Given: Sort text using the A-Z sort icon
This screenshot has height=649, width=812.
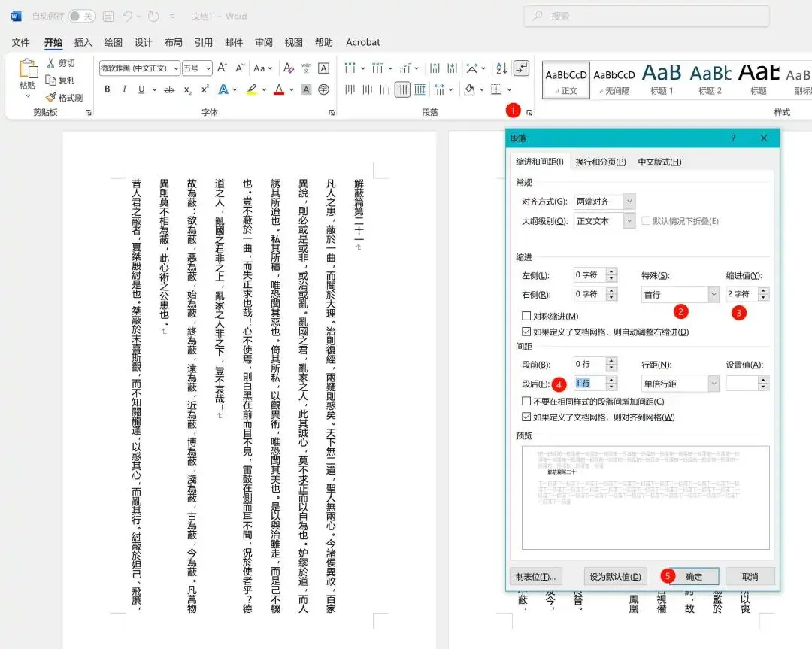Looking at the screenshot, I should pyautogui.click(x=501, y=68).
